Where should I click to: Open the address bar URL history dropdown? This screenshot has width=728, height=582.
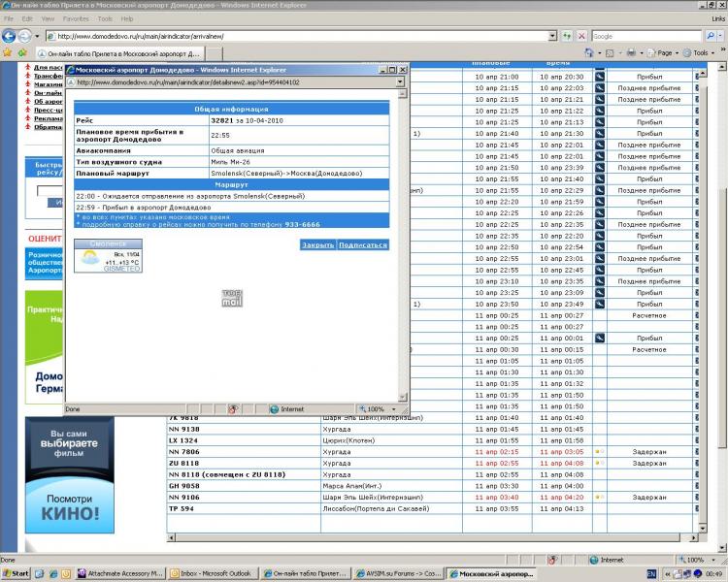pos(551,36)
